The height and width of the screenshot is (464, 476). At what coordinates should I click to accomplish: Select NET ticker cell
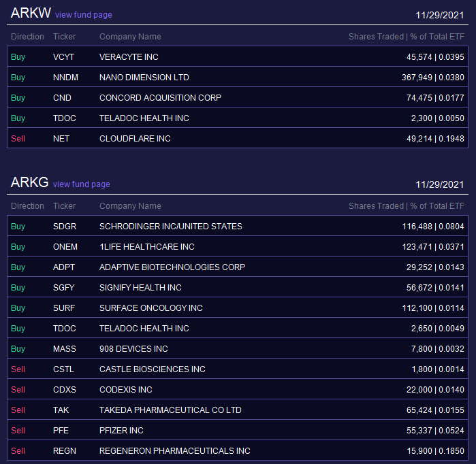(x=61, y=139)
